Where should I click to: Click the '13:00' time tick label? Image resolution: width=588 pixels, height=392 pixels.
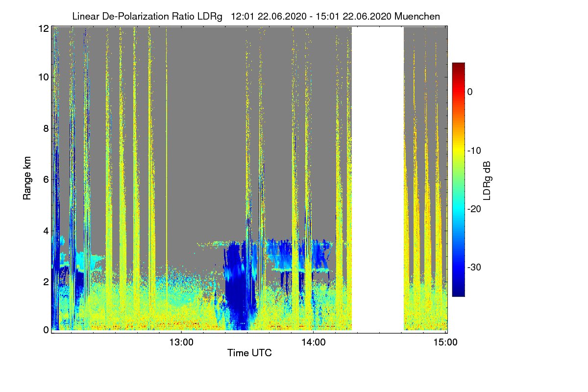coord(181,343)
